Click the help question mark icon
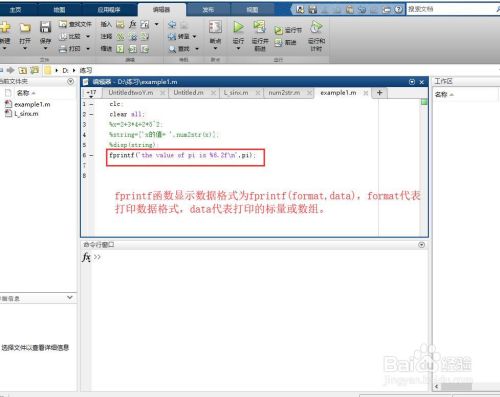 (398, 9)
